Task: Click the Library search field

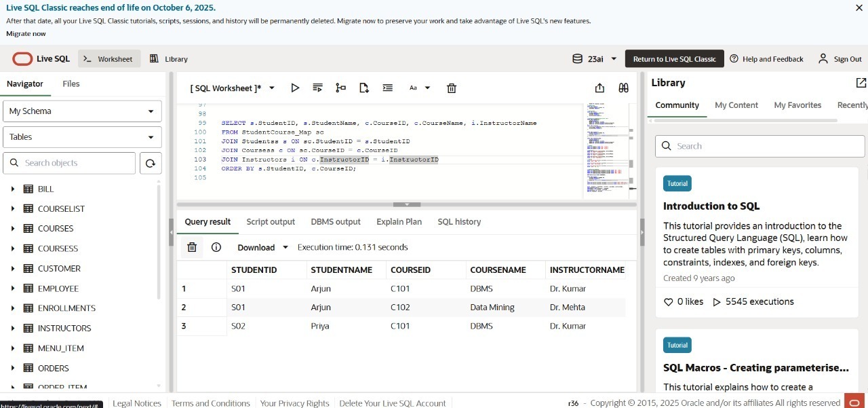Action: tap(759, 146)
